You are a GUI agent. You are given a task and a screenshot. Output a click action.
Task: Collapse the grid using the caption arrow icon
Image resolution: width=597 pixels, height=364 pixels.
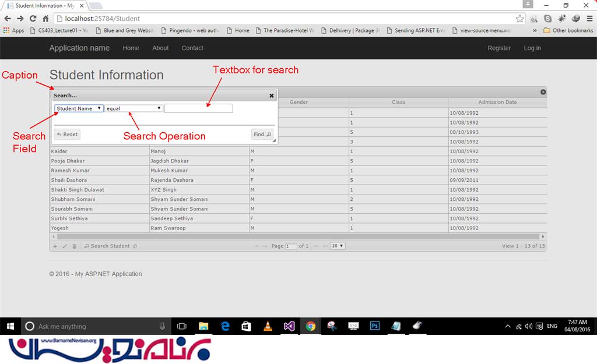click(543, 92)
